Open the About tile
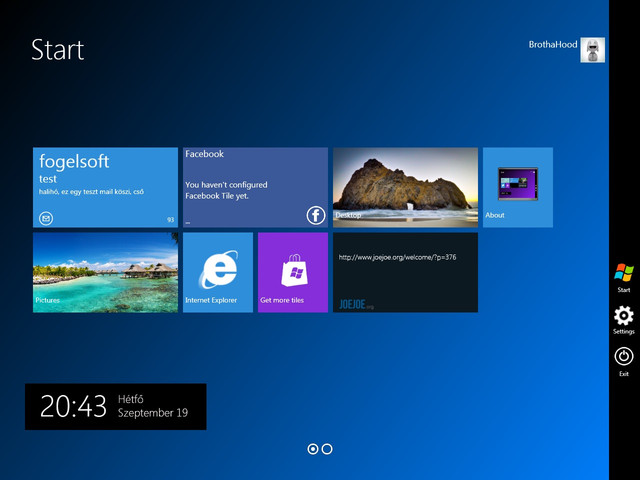The width and height of the screenshot is (640, 480). (518, 187)
